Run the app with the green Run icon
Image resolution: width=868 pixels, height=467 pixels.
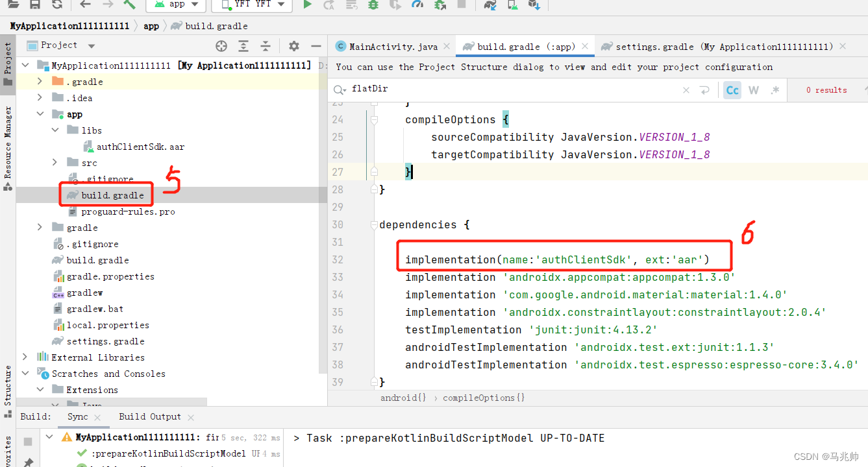(x=306, y=6)
